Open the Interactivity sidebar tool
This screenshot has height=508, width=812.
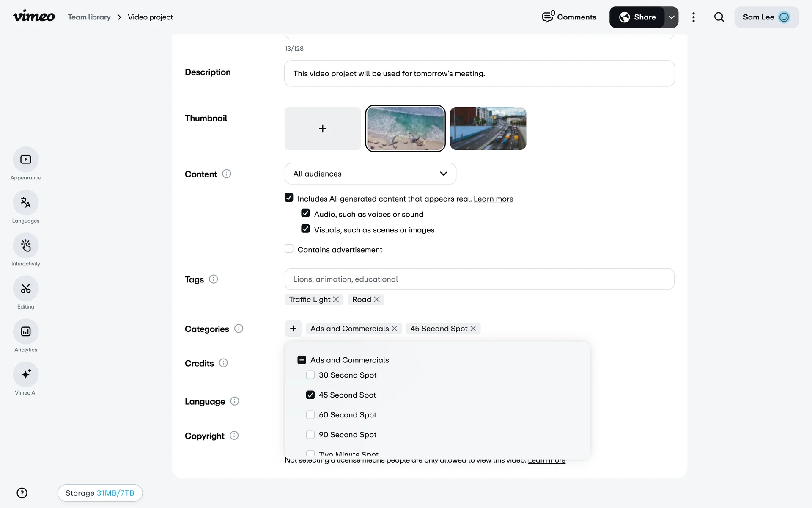click(26, 246)
